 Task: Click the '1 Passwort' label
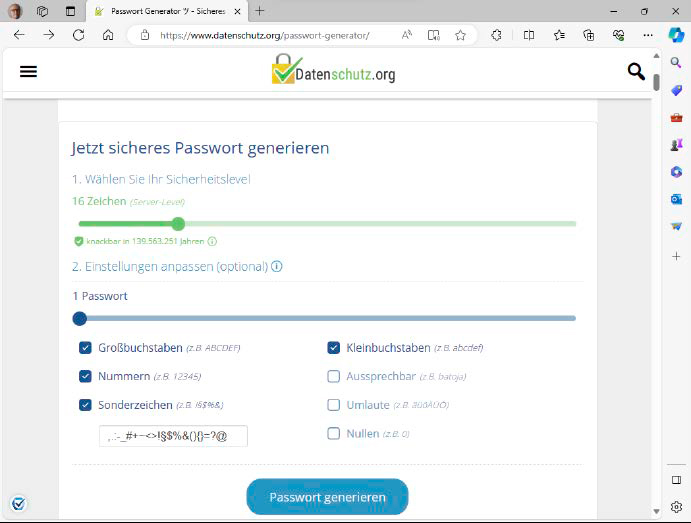[x=100, y=296]
